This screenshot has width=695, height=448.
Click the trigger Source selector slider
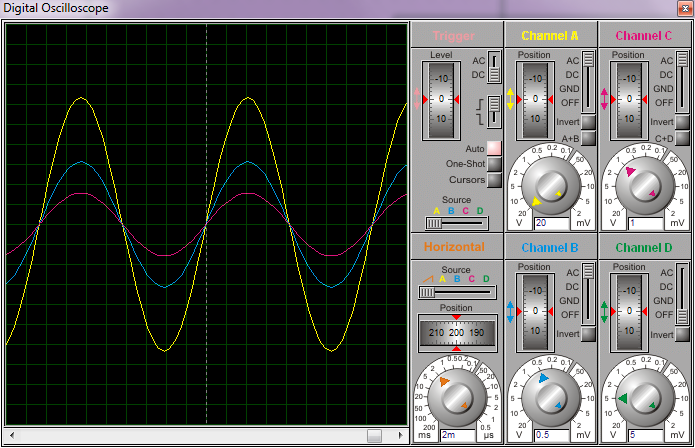pyautogui.click(x=457, y=223)
